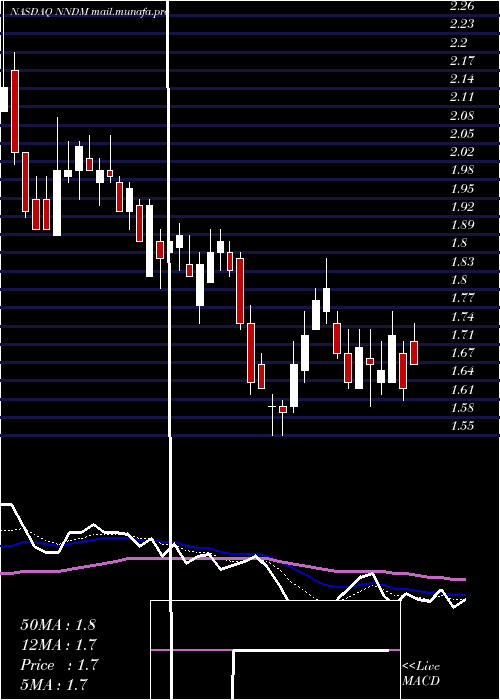The image size is (500, 700).
Task: Select the 1.95 price axis label
Action: [x=462, y=189]
